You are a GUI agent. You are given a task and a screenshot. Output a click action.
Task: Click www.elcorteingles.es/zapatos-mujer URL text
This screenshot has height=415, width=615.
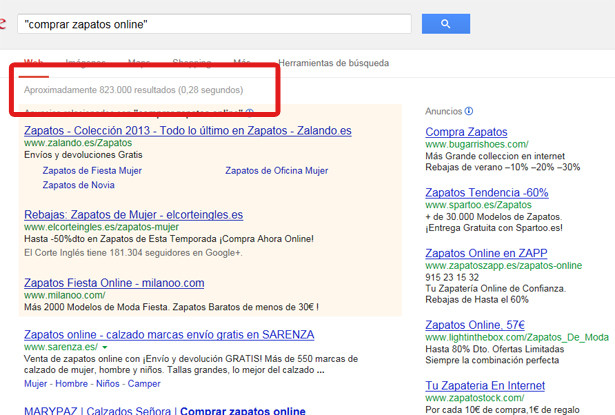pos(101,227)
